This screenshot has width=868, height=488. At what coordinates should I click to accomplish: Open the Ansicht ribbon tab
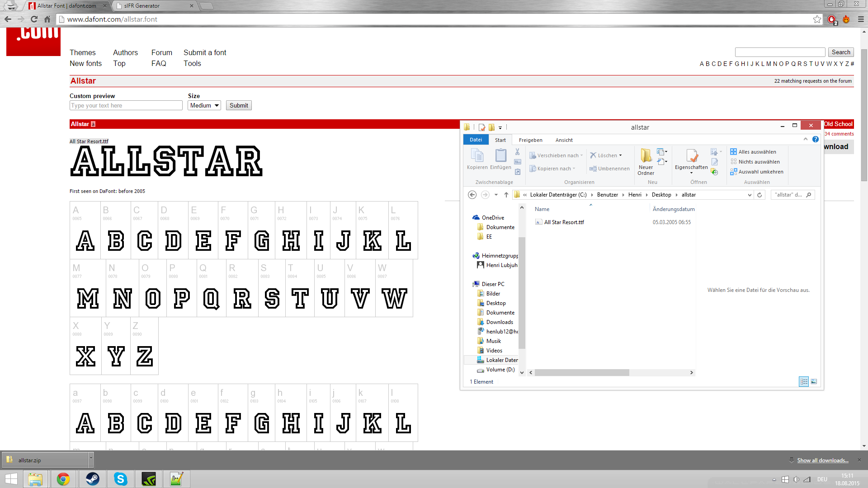pos(564,140)
